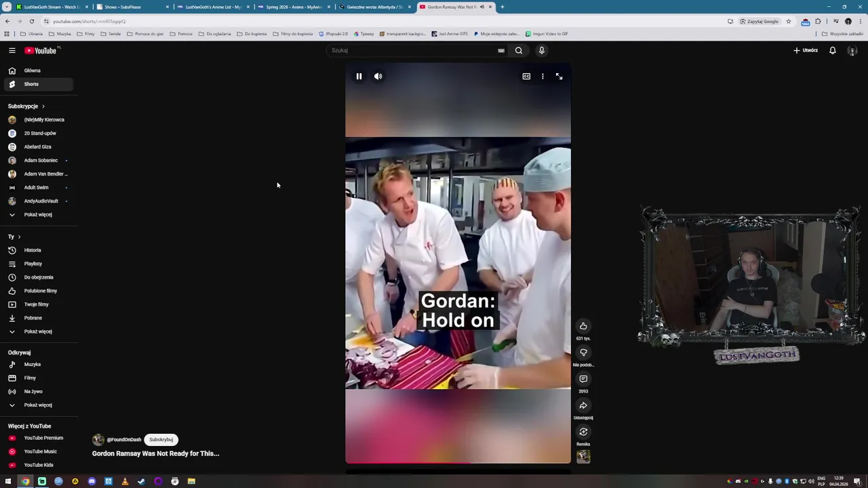Screen dimensions: 868x488
Task: Switch to LustVanGoth's Anime List tab
Action: (x=213, y=7)
